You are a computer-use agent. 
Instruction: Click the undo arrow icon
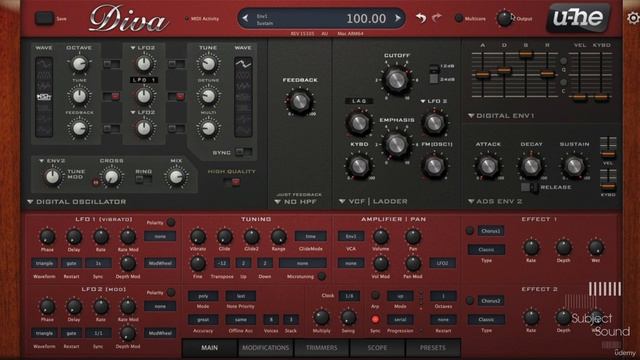point(421,18)
